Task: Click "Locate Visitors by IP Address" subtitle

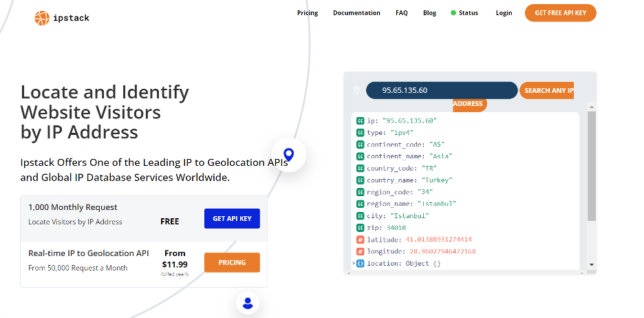Action: coord(75,222)
